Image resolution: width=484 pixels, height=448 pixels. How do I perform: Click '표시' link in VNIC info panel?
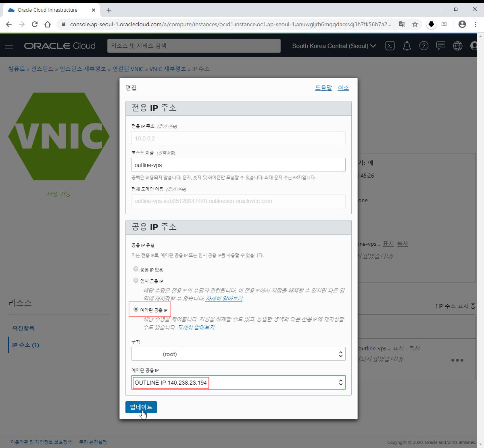[388, 244]
